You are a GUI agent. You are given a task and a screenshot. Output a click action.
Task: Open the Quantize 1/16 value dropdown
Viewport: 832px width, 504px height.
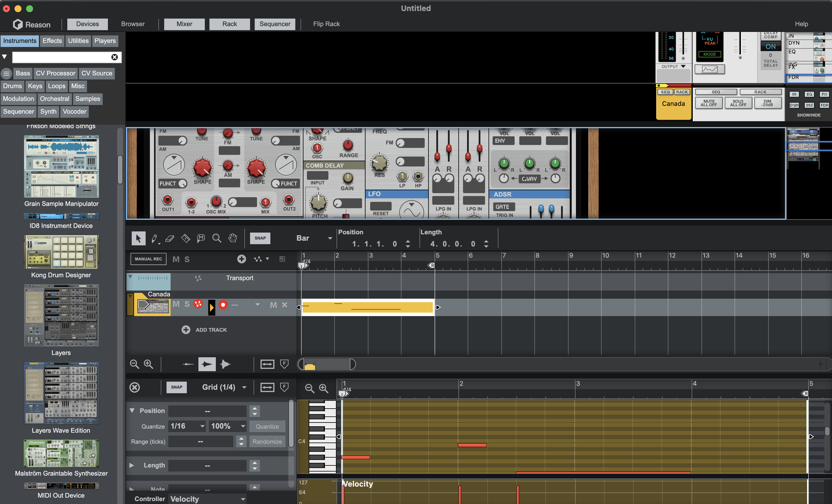tap(188, 426)
